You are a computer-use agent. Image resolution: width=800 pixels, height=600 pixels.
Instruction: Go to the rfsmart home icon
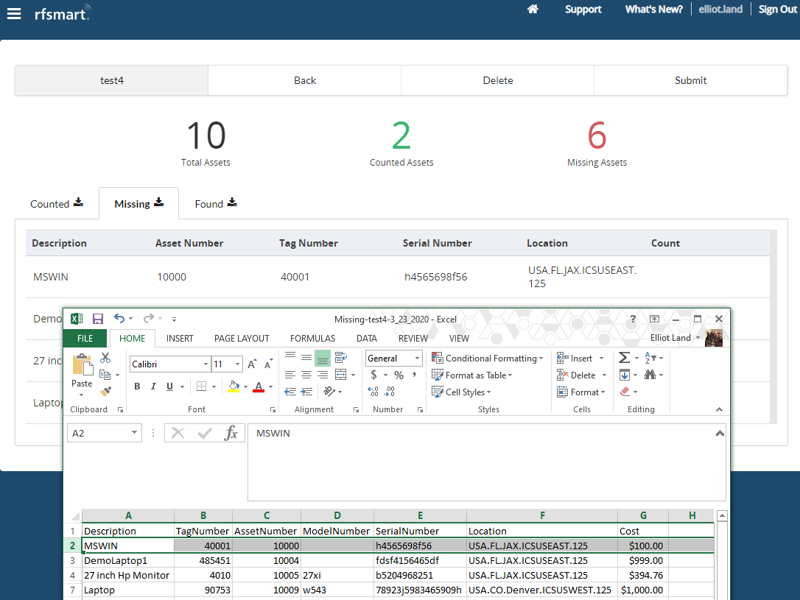tap(533, 9)
